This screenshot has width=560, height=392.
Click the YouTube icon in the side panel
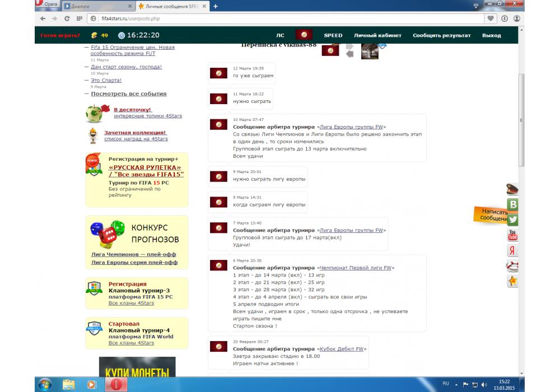[x=512, y=235]
